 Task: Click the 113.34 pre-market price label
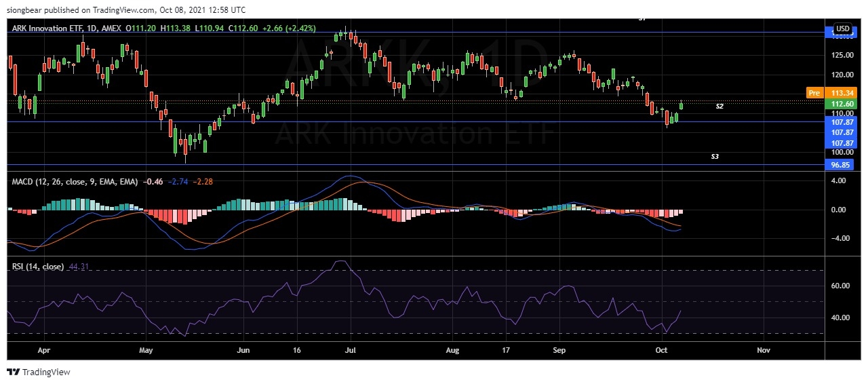[842, 92]
